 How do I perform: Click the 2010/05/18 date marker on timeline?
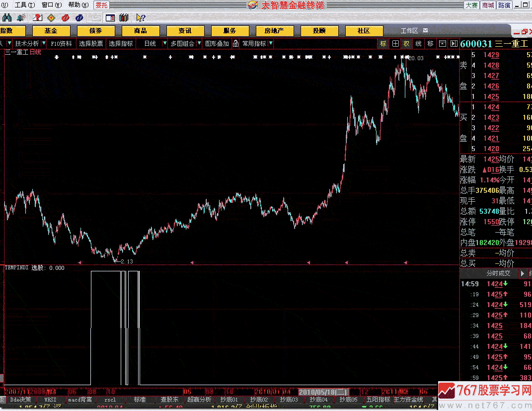tap(324, 392)
